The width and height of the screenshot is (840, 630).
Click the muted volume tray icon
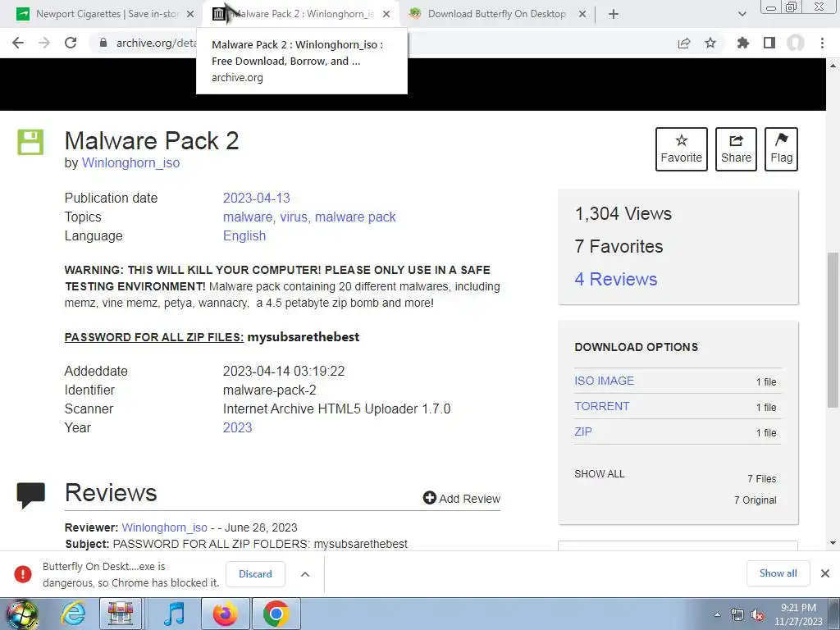click(757, 615)
